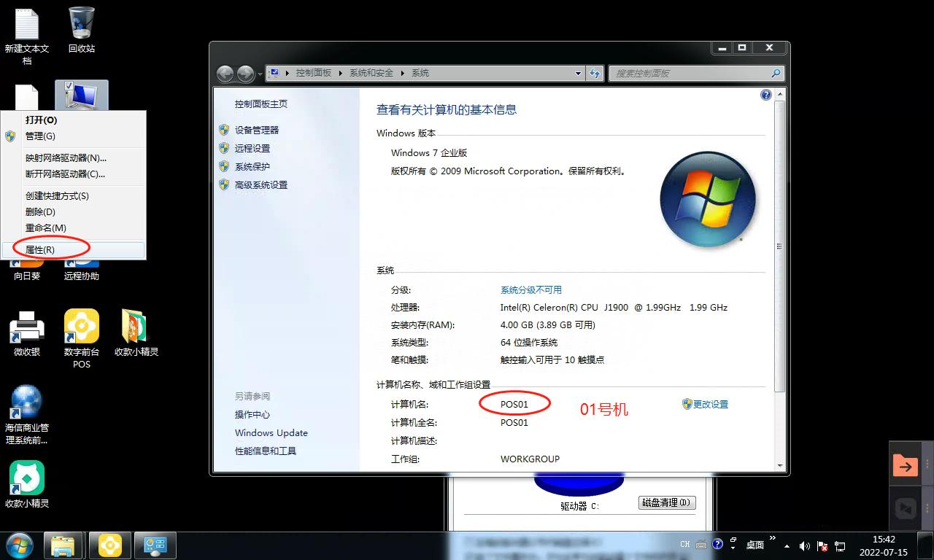Click the 系统和安全 breadcrumb segment
The image size is (934, 560).
371,73
